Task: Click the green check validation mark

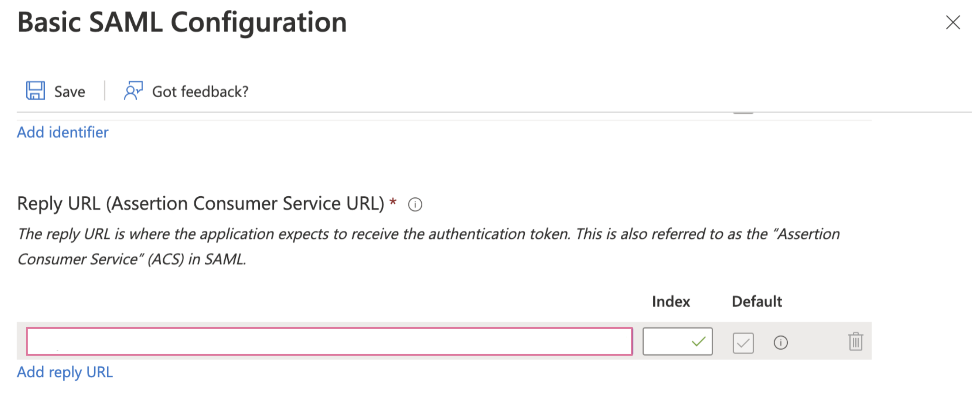Action: (x=697, y=342)
